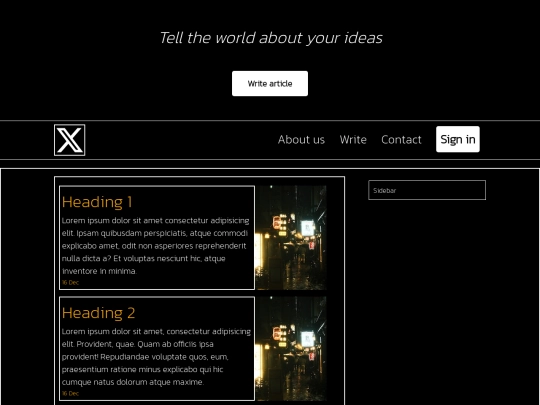Click the Heading 2 Lorem ipsum paragraph
Screen dimensions: 540x405
[x=156, y=357]
